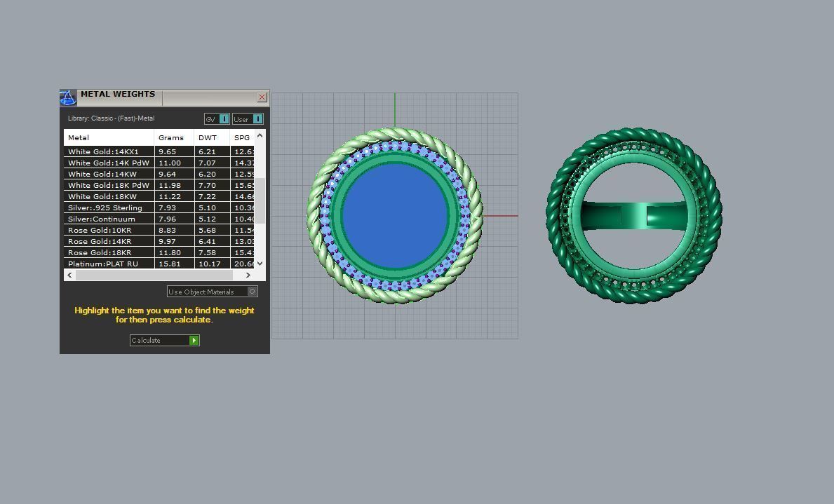The height and width of the screenshot is (504, 834).
Task: Click the blue center stone in the top view
Action: click(395, 215)
